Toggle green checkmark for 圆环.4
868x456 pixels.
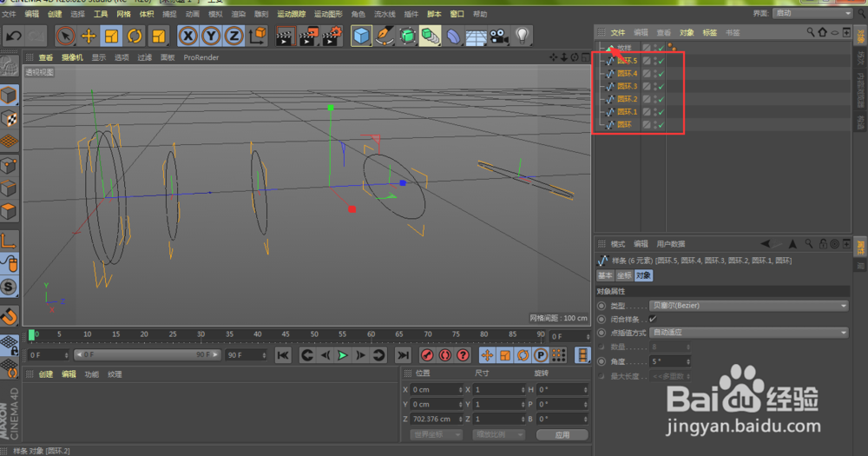661,74
